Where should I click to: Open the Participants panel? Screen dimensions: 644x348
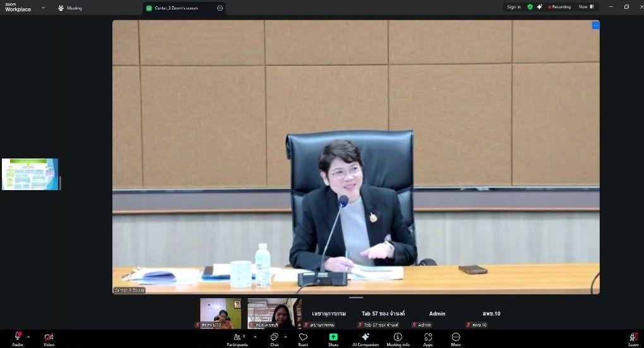coord(237,338)
